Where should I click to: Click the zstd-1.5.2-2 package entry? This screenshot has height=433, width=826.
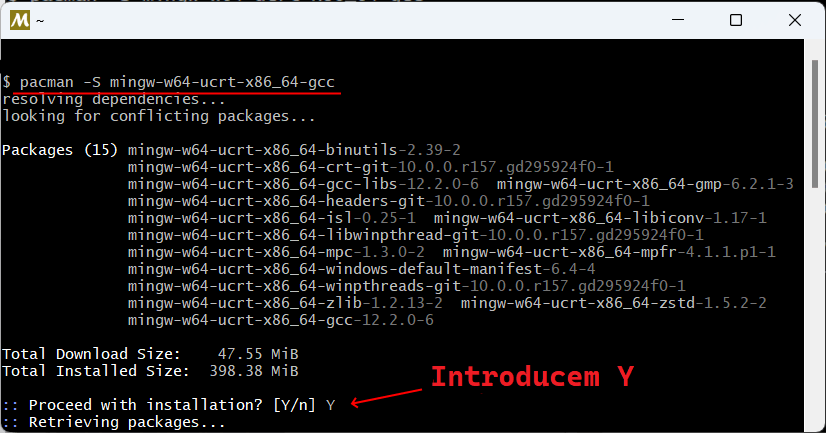[614, 303]
